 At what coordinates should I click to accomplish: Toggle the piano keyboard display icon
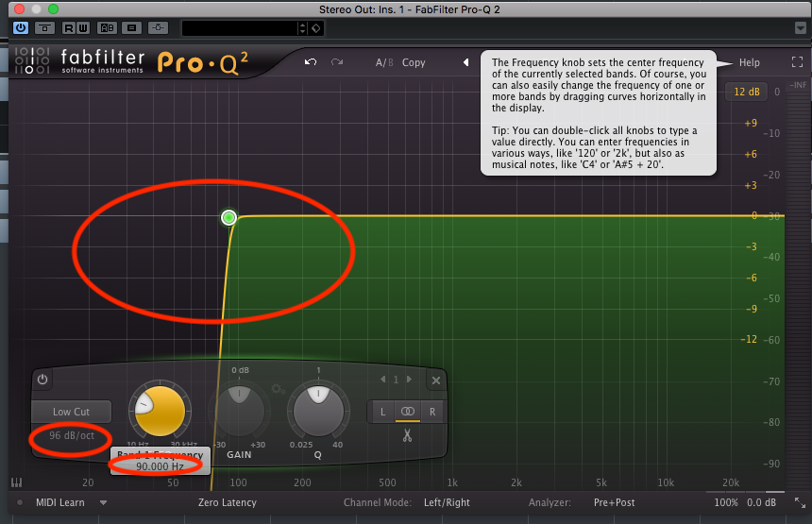[17, 482]
